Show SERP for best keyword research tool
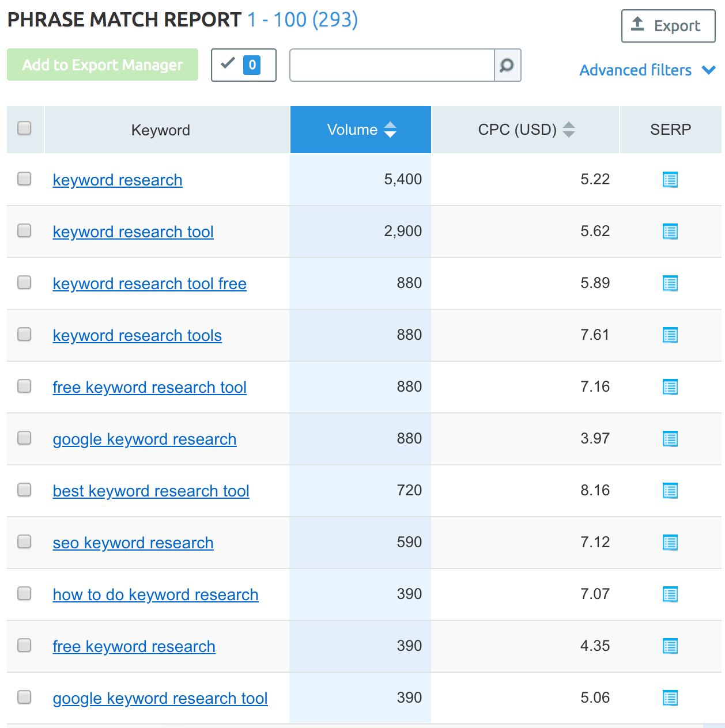The width and height of the screenshot is (725, 728). click(670, 491)
